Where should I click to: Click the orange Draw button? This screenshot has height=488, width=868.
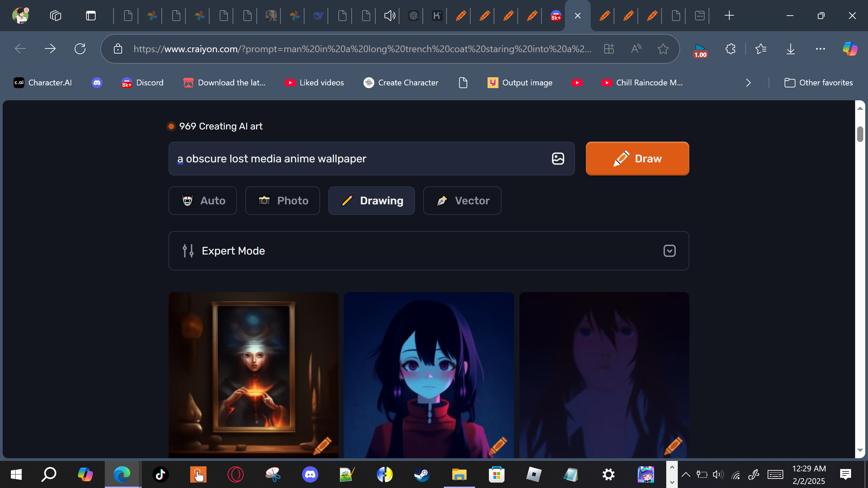coord(637,159)
